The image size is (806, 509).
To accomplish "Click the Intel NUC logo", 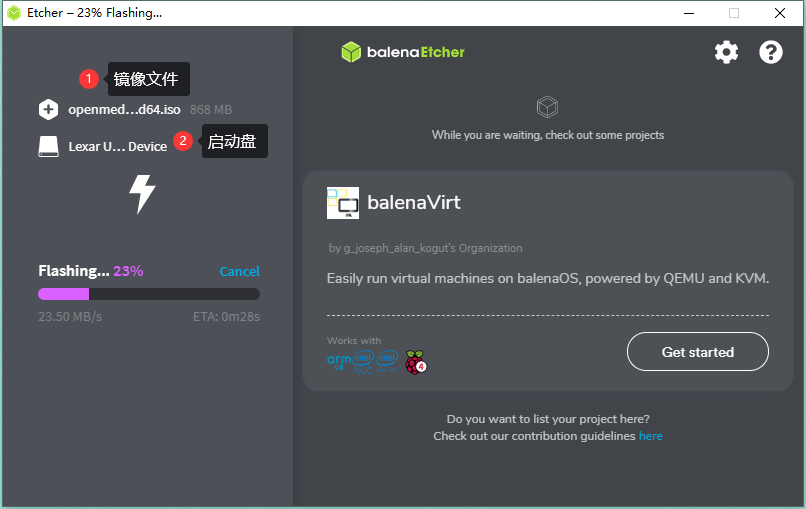I will (363, 362).
